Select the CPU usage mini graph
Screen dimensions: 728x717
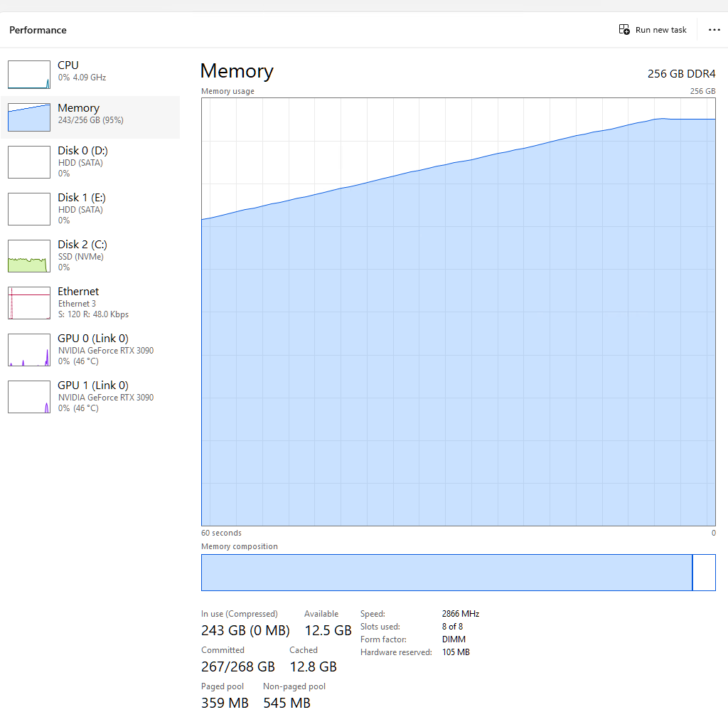pyautogui.click(x=28, y=74)
